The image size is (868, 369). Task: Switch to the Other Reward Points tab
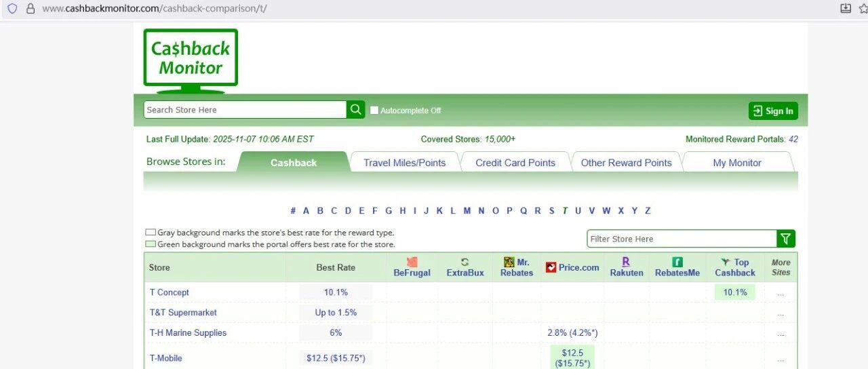point(627,163)
